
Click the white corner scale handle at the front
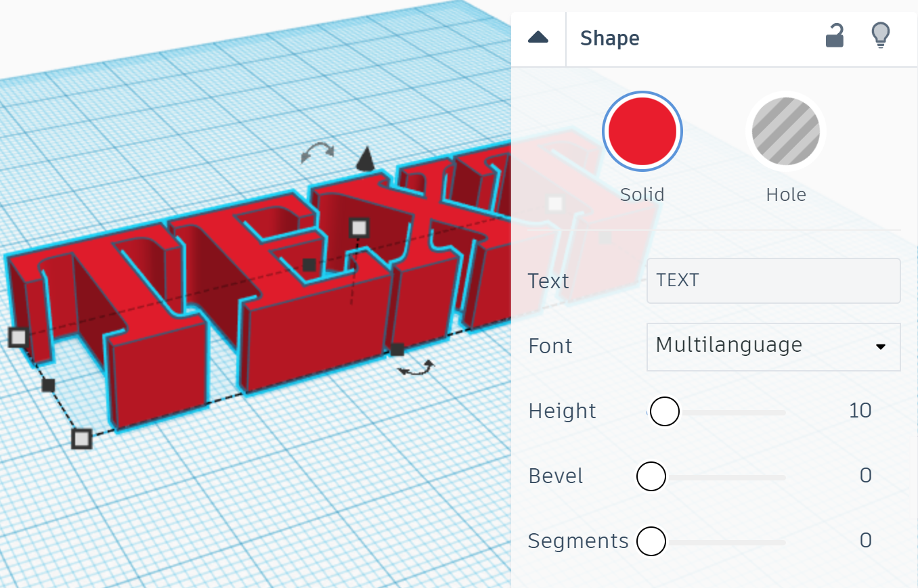click(x=81, y=438)
